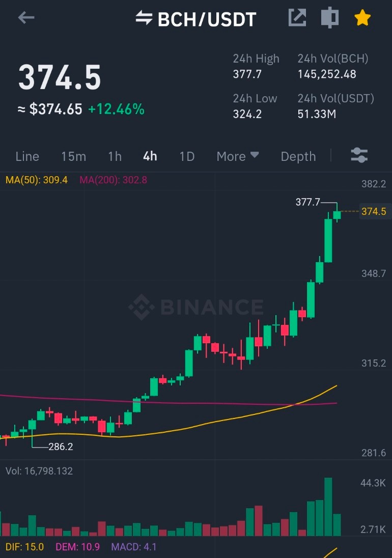Open the chart indicator settings sliders icon
Viewport: 392px width, 558px height.
[x=359, y=155]
